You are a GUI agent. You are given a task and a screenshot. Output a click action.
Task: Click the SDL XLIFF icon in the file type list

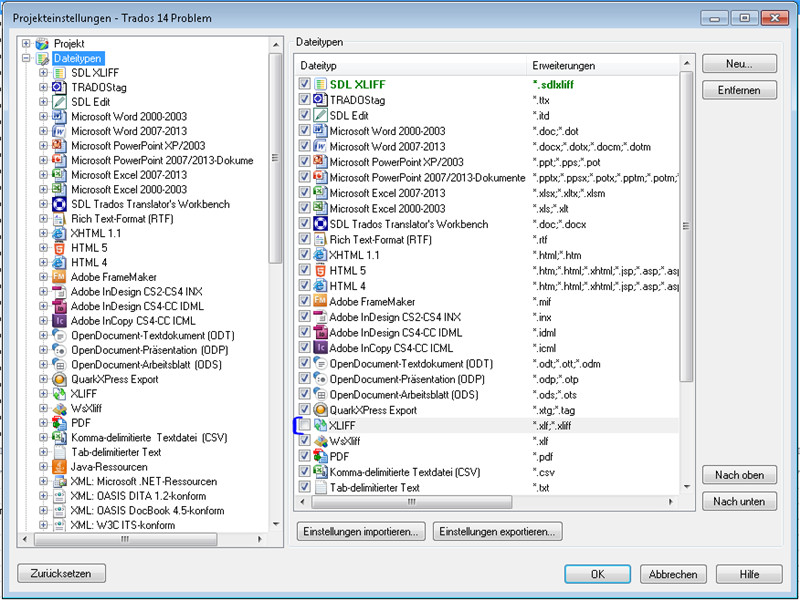point(320,84)
